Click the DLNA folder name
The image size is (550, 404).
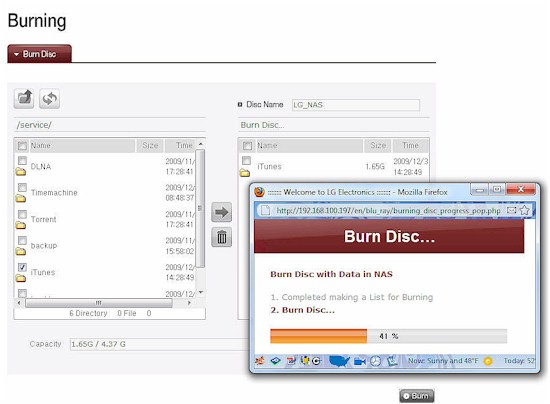pyautogui.click(x=41, y=167)
